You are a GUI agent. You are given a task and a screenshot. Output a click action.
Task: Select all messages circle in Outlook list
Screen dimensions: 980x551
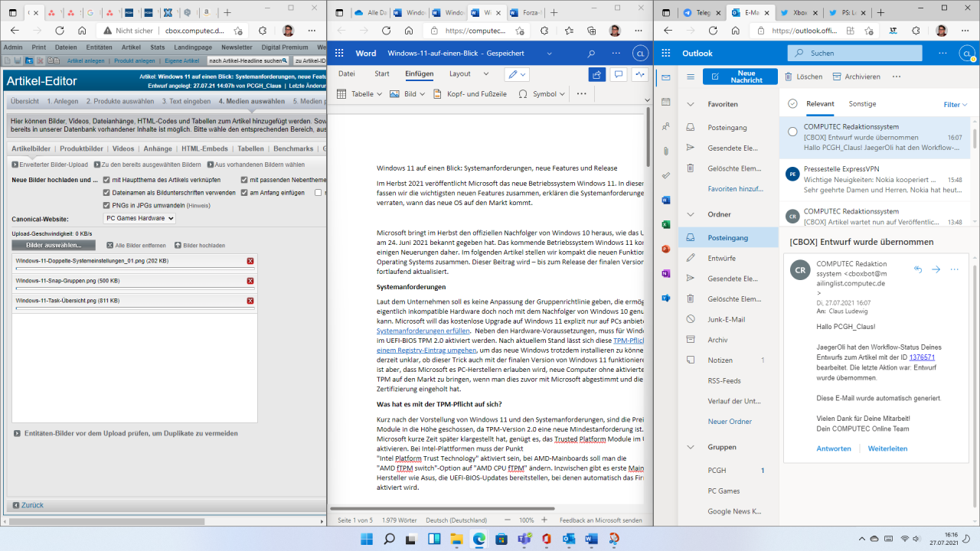pos(792,104)
